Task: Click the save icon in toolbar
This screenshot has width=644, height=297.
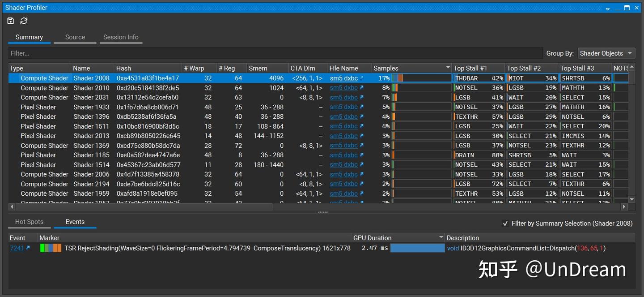Action: tap(11, 21)
